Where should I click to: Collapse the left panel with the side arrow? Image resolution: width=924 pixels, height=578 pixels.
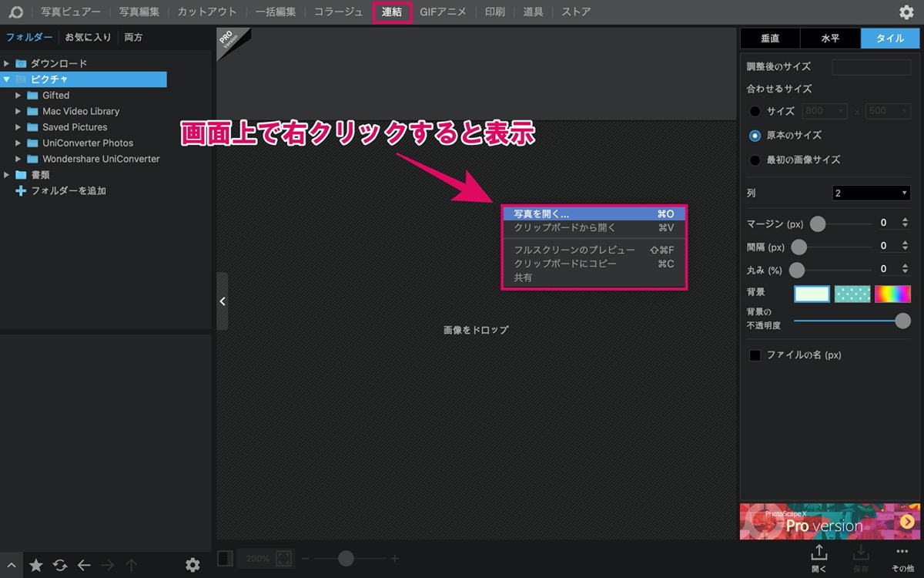(223, 301)
